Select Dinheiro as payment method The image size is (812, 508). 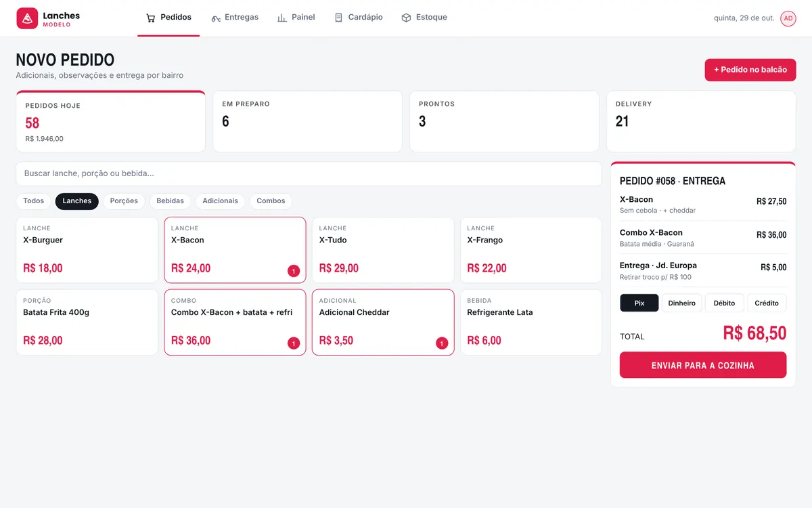click(682, 303)
